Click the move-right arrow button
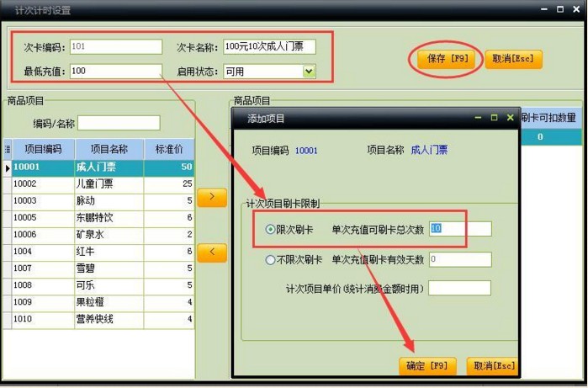Image resolution: width=588 pixels, height=388 pixels. (212, 198)
